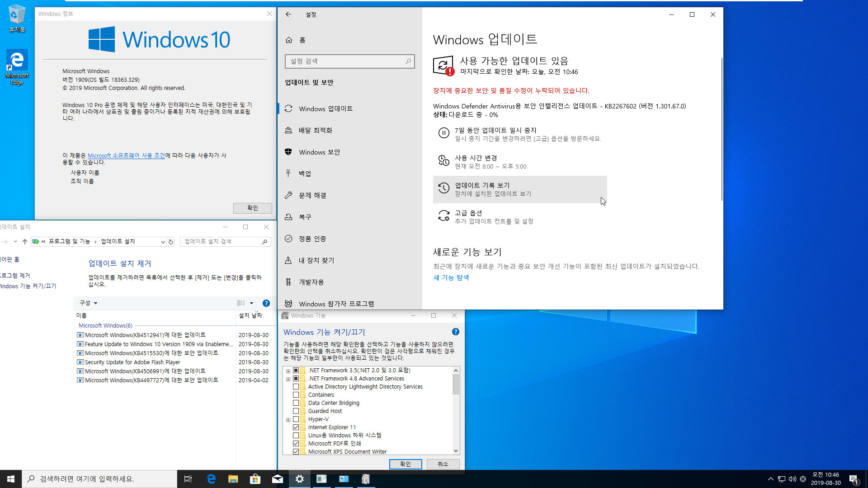The width and height of the screenshot is (868, 488).
Task: Expand the .NET Framework 4.8 Advanced Services node
Action: (x=288, y=379)
